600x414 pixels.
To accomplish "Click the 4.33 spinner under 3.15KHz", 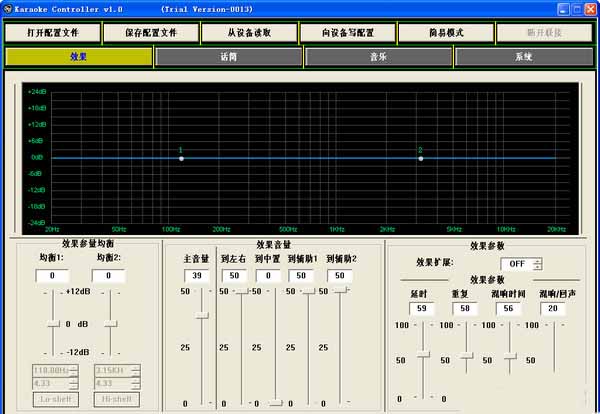I will [117, 383].
